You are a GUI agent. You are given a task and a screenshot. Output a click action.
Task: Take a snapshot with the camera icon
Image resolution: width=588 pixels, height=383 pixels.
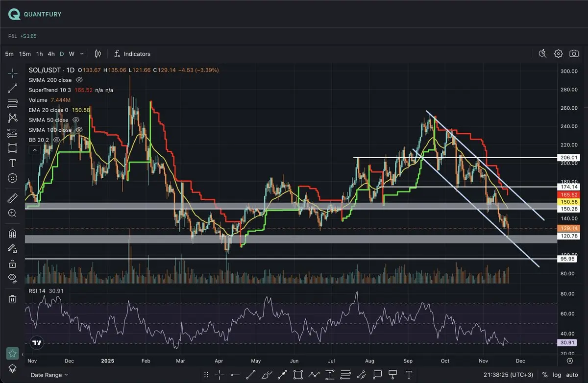[x=574, y=54]
